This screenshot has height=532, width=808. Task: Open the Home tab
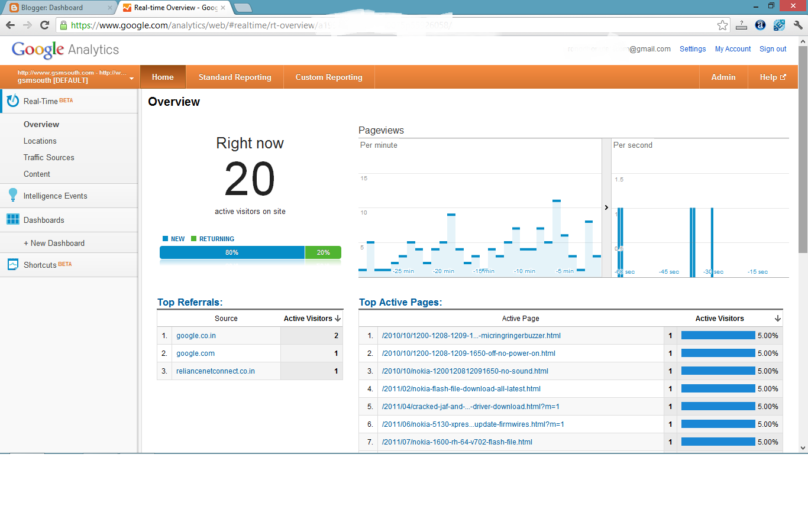(163, 77)
